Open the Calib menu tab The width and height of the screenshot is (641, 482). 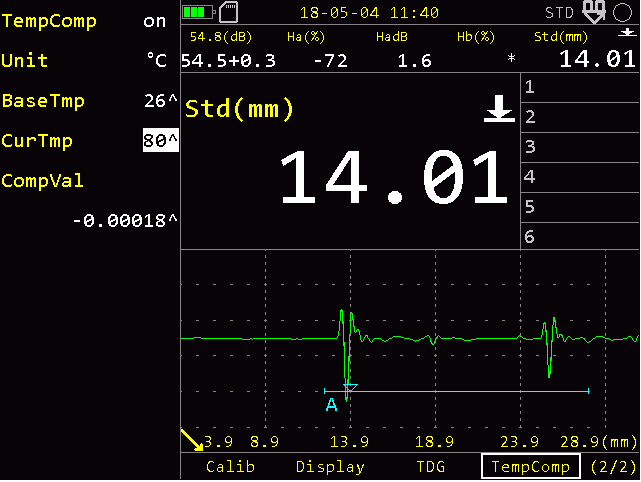tap(230, 466)
